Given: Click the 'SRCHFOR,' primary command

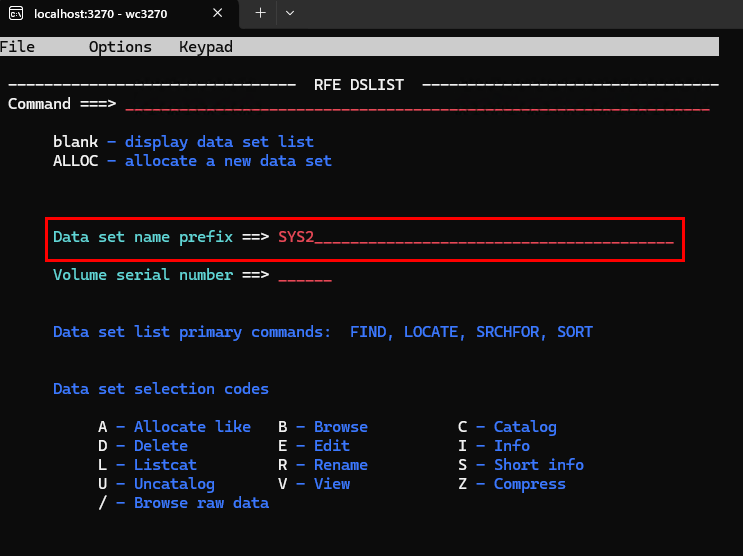Looking at the screenshot, I should coord(511,332).
